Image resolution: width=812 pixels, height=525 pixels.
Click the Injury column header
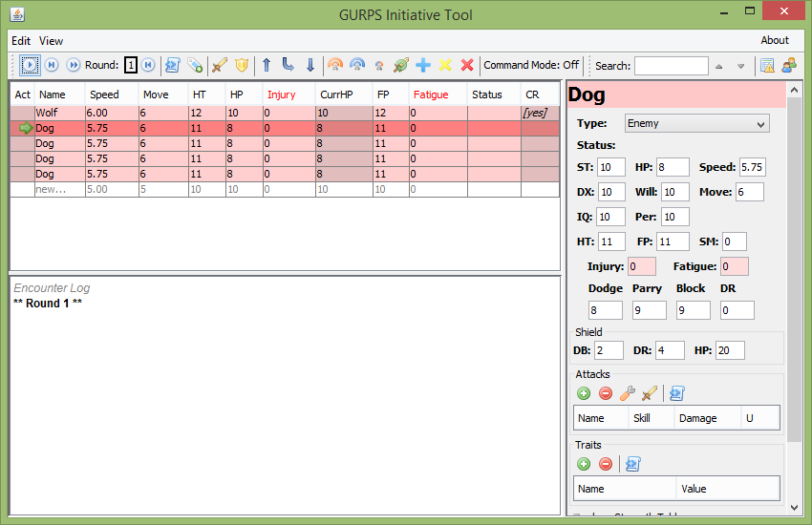pos(288,94)
